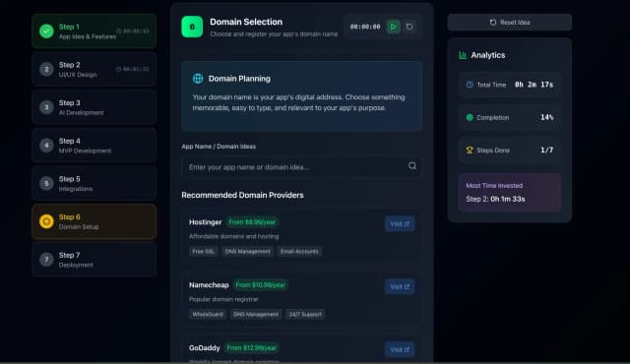
Task: Click the GoDaddy From $12.99/year price badge
Action: pyautogui.click(x=252, y=347)
